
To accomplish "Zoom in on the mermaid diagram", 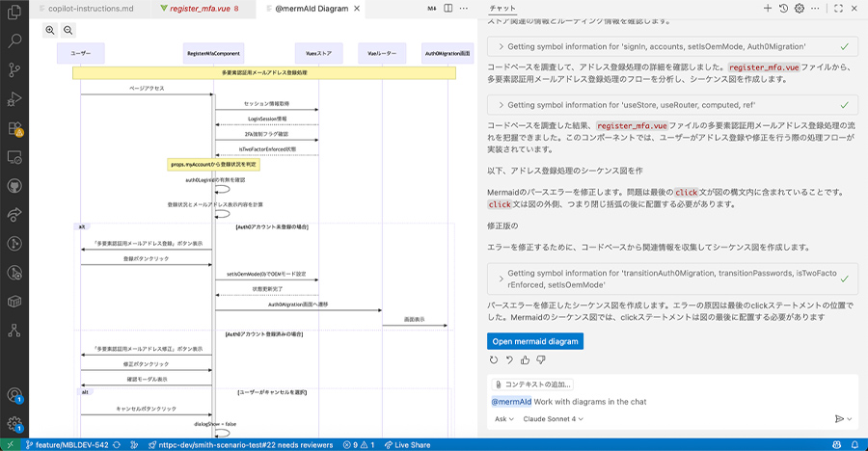I will [50, 31].
